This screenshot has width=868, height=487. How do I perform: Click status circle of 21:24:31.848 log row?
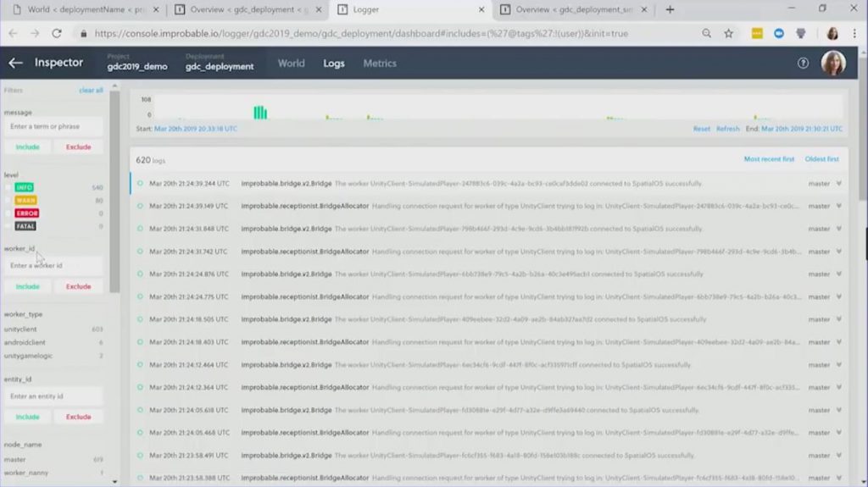(140, 229)
